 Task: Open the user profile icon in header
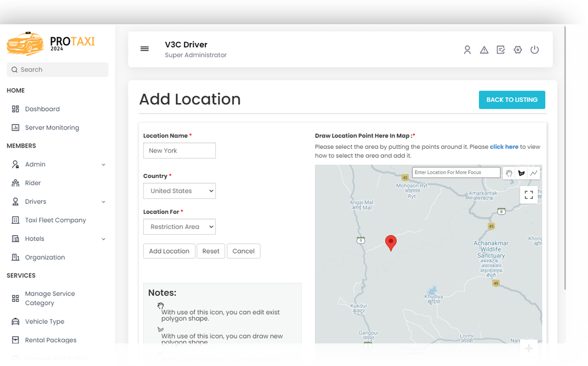(467, 50)
